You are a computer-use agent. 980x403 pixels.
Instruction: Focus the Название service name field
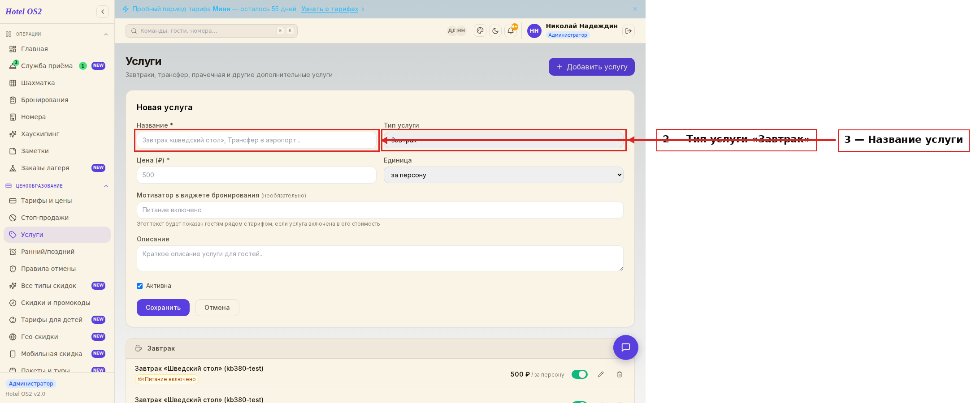pos(256,140)
